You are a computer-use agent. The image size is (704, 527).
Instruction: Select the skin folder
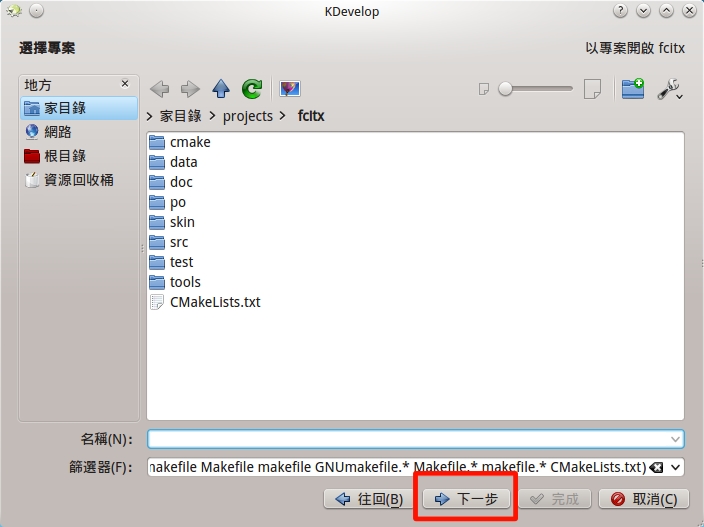tap(172, 222)
